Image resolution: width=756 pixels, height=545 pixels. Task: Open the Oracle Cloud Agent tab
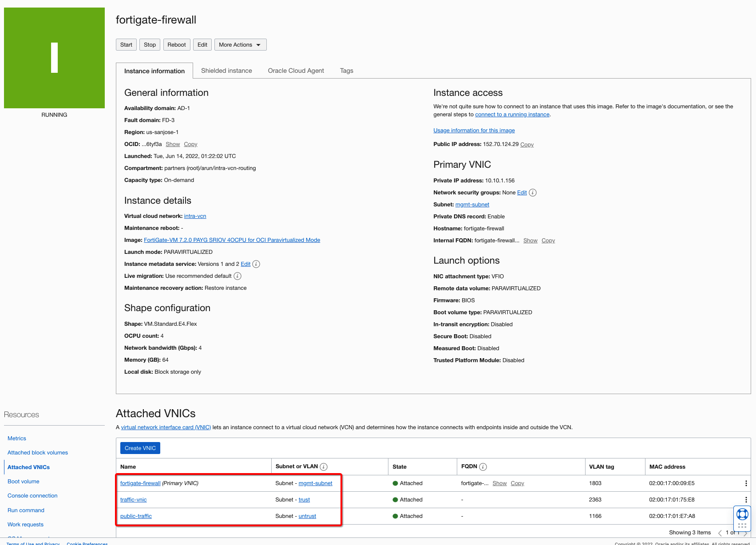tap(296, 71)
